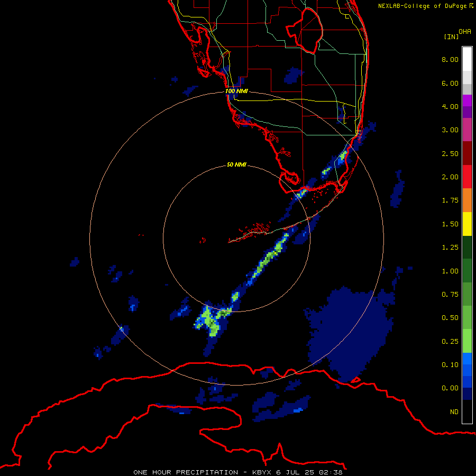Select the magenta legend color swatch

coord(467,100)
